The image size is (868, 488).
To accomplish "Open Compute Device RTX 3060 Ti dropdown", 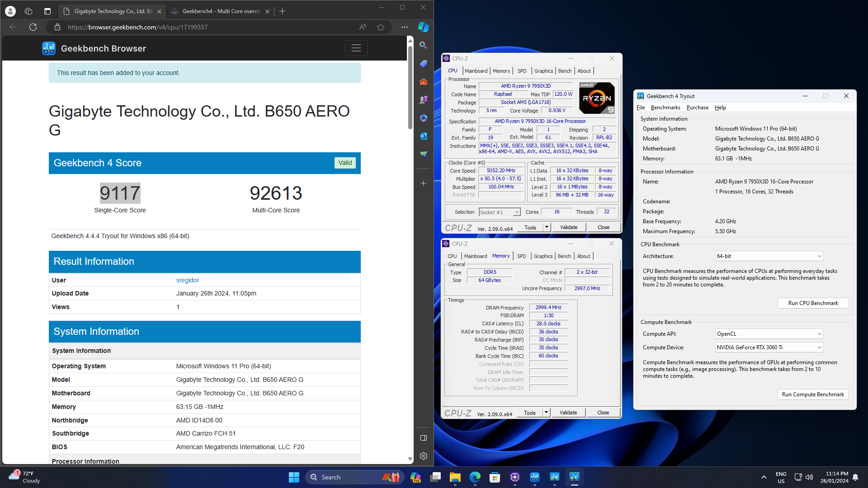I will pyautogui.click(x=769, y=347).
